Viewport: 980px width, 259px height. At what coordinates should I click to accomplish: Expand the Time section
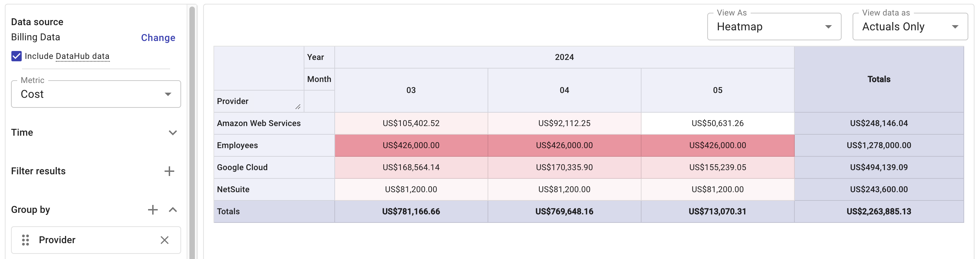(x=173, y=133)
